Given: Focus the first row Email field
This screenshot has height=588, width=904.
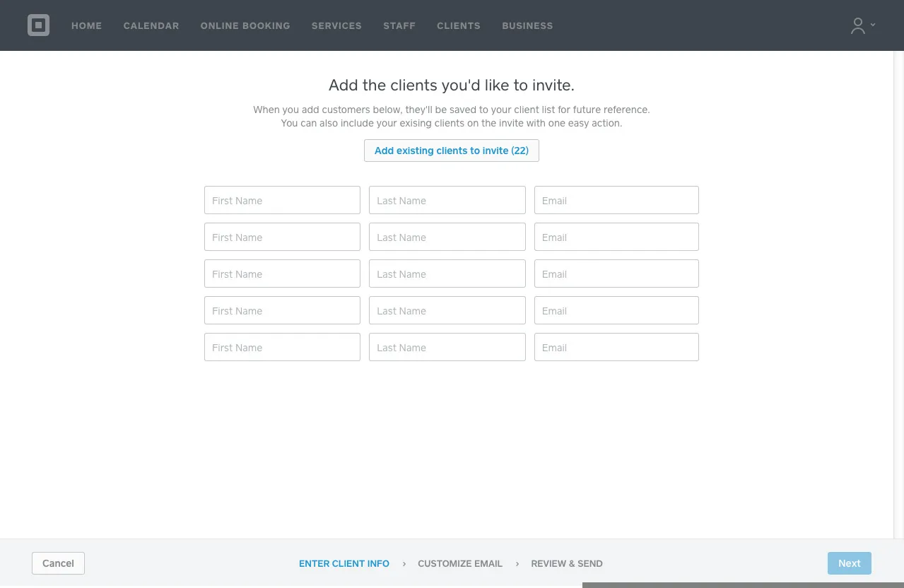Looking at the screenshot, I should (616, 201).
